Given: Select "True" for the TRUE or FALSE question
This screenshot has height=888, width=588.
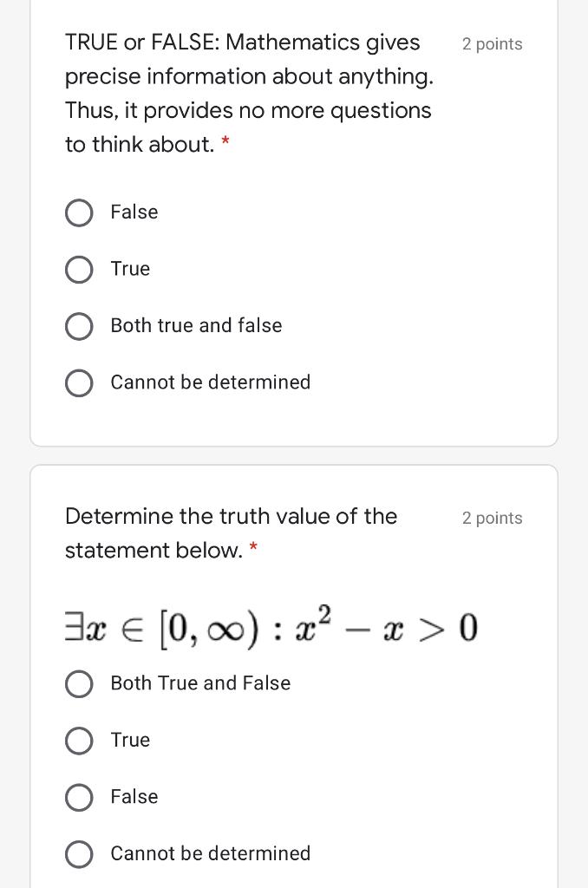Looking at the screenshot, I should pyautogui.click(x=79, y=269).
